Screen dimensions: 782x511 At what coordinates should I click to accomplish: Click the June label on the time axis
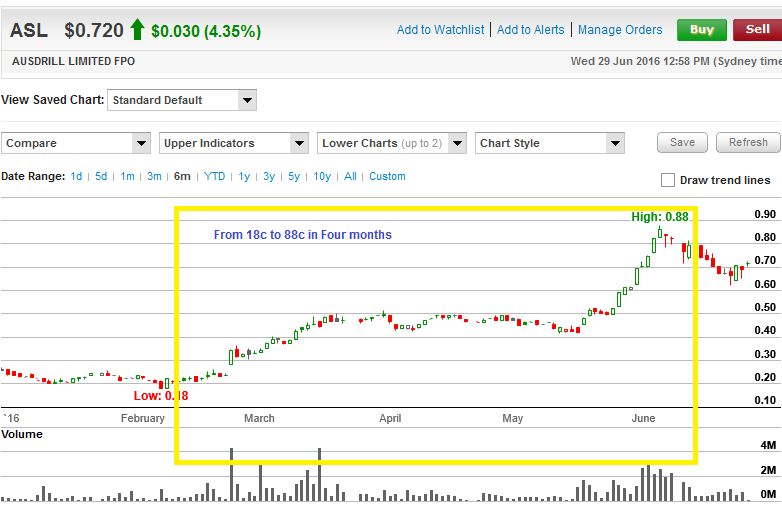(643, 418)
